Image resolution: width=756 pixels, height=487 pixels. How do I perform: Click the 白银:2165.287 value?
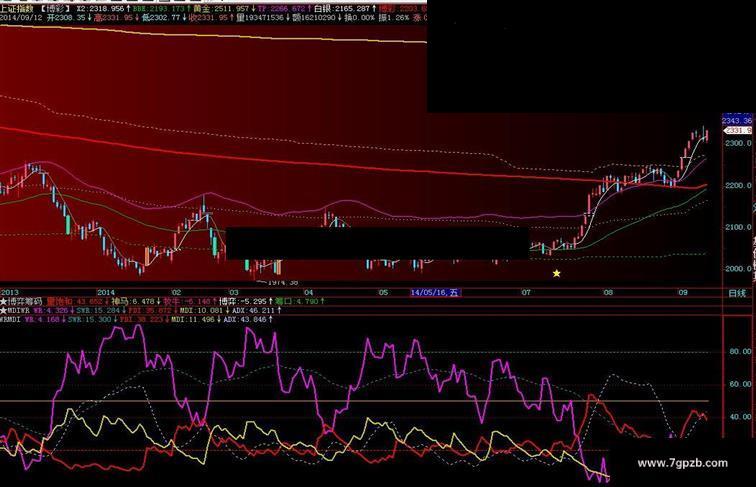tap(342, 8)
